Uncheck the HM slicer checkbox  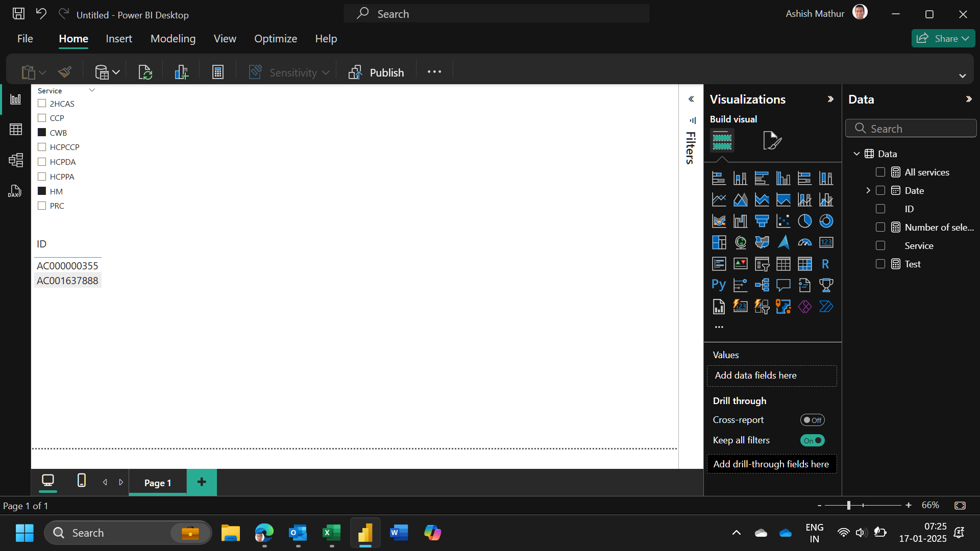tap(42, 191)
